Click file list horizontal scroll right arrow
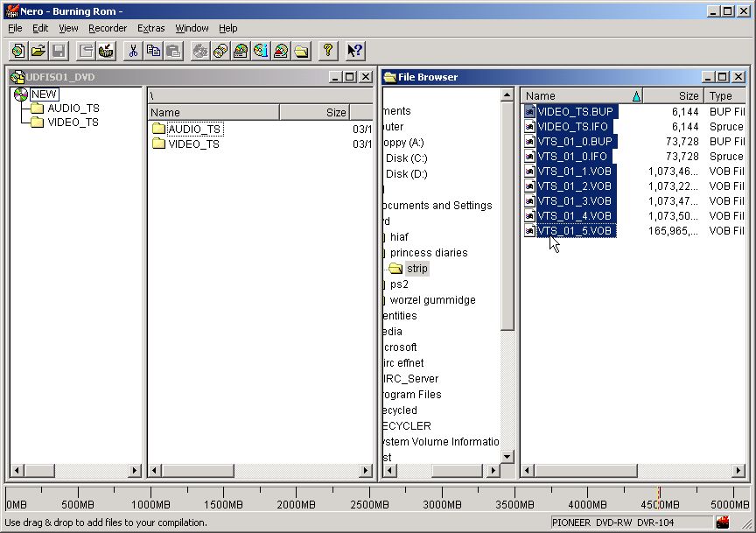 (x=738, y=470)
